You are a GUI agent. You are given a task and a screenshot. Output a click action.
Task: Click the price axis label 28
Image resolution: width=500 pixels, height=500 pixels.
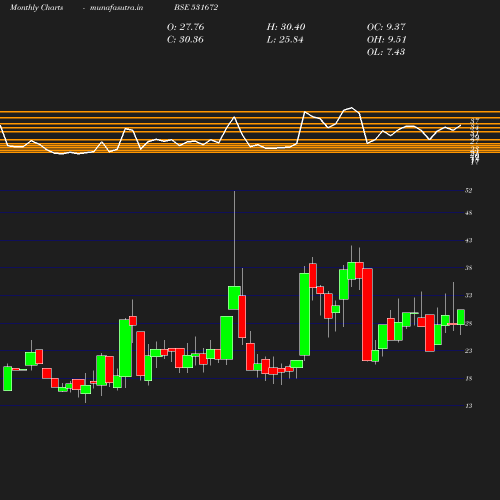point(469,323)
